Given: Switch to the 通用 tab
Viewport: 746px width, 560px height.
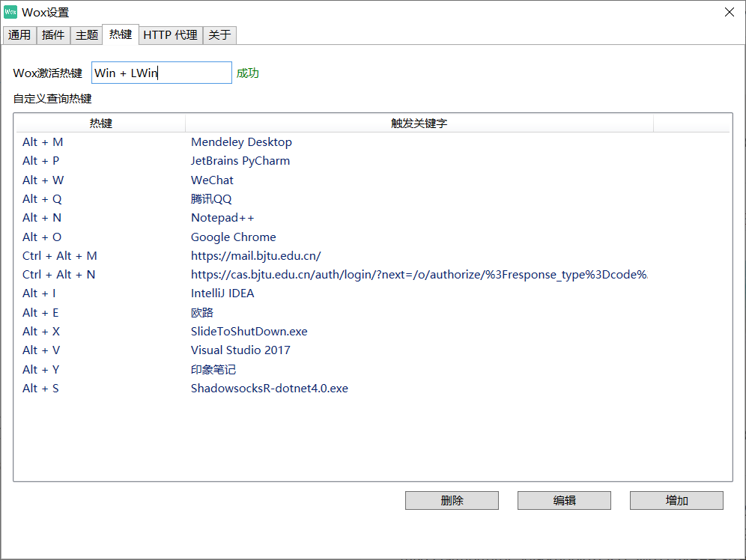Looking at the screenshot, I should [19, 35].
